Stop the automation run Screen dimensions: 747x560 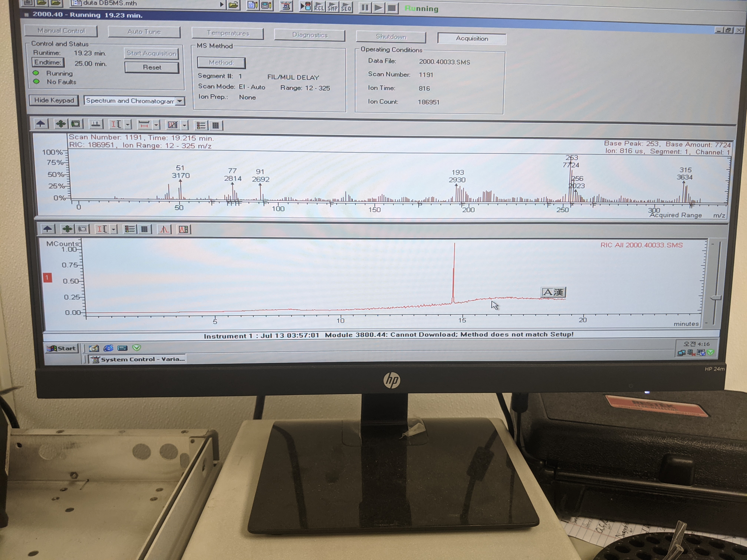point(392,8)
